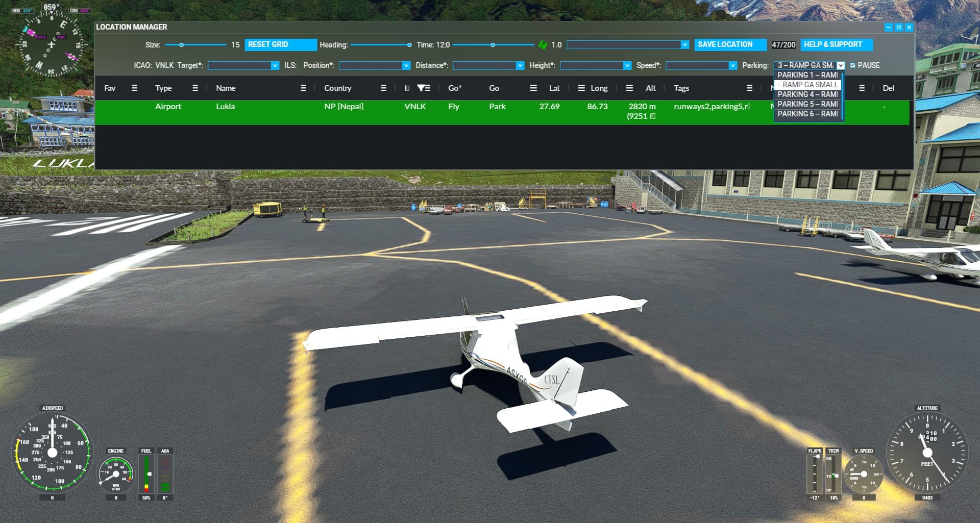Select PARKING 6 option in Parking list
The width and height of the screenshot is (980, 523).
[x=807, y=114]
